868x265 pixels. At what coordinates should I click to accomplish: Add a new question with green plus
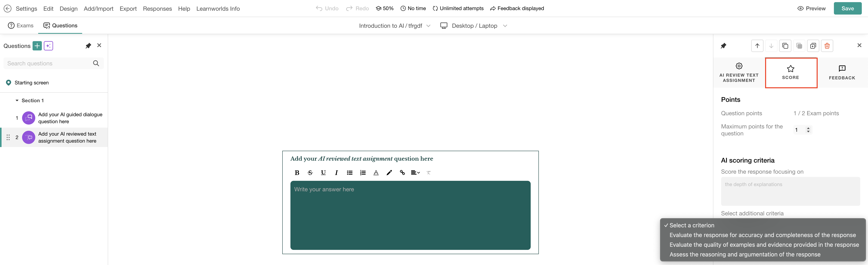click(37, 46)
